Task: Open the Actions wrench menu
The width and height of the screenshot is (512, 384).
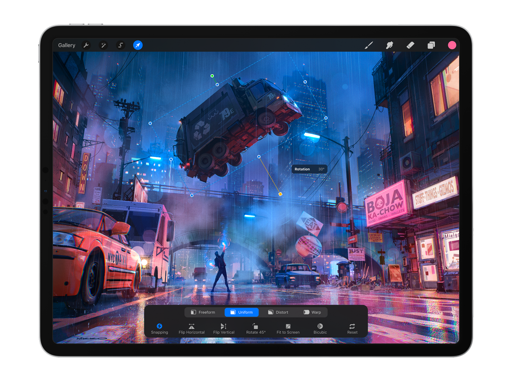Action: click(x=86, y=45)
